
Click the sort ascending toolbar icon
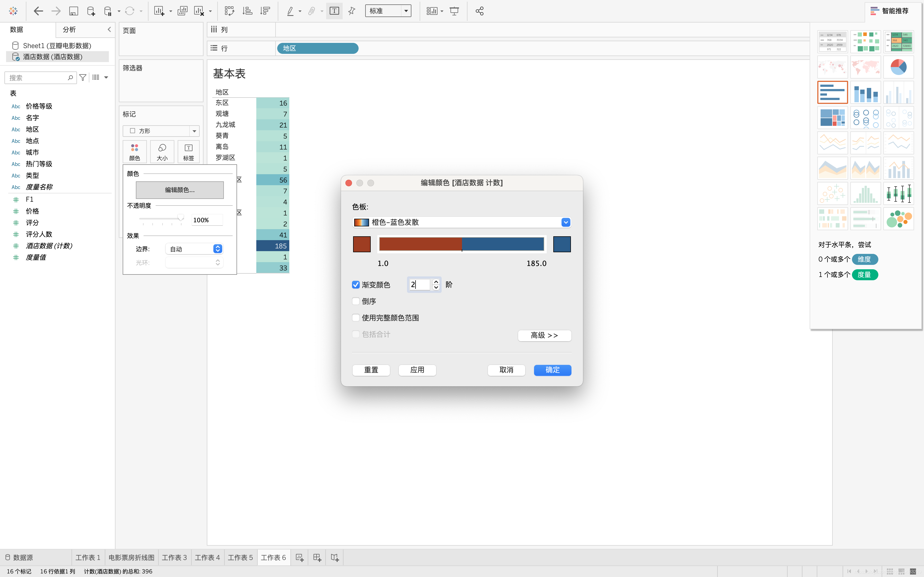coord(248,11)
